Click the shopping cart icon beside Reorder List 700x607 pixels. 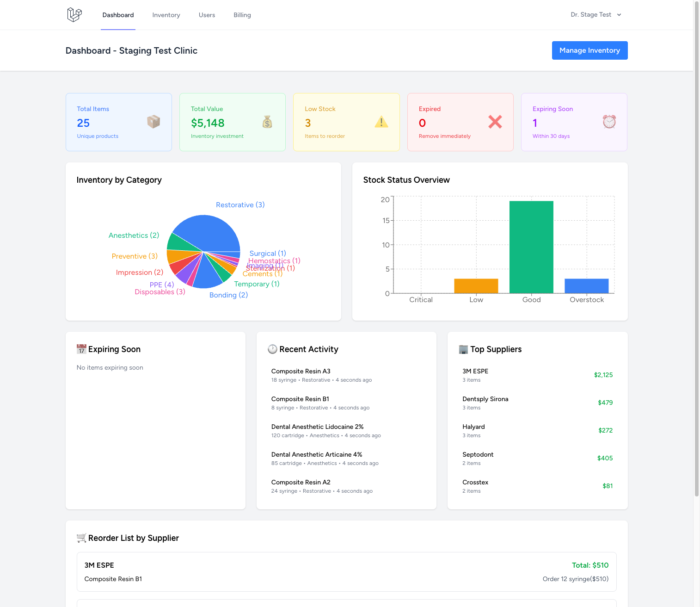pyautogui.click(x=81, y=538)
